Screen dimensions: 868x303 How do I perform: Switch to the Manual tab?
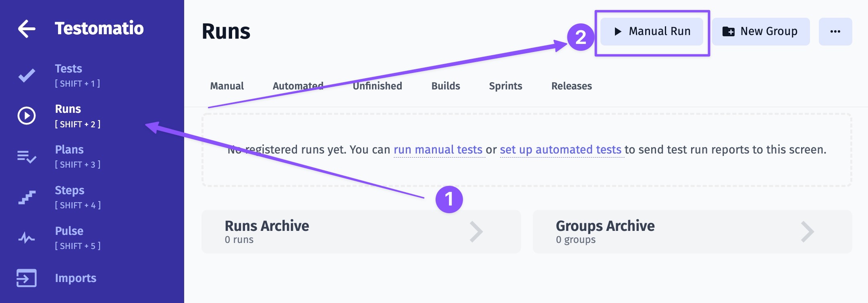227,86
